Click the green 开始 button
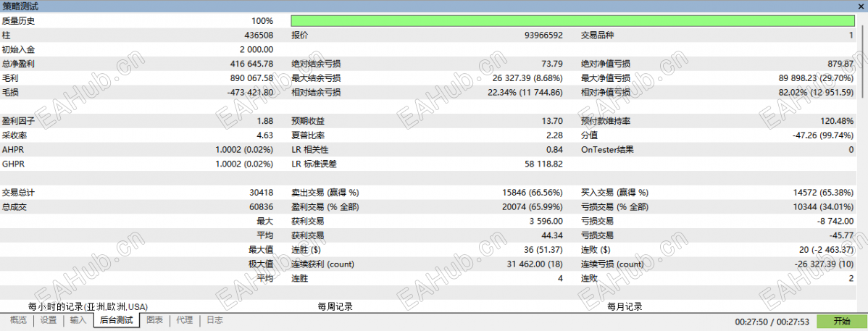 841,322
